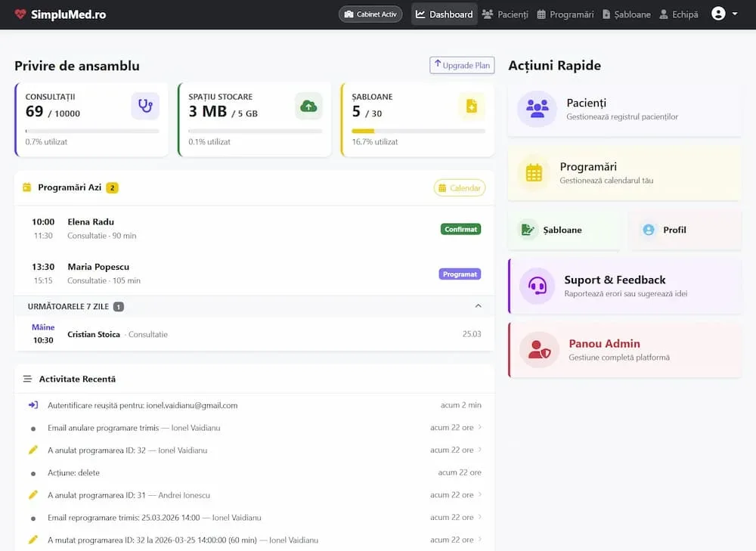The height and width of the screenshot is (551, 756).
Task: Click the 'Acțiuni Rapide' heading
Action: 554,65
